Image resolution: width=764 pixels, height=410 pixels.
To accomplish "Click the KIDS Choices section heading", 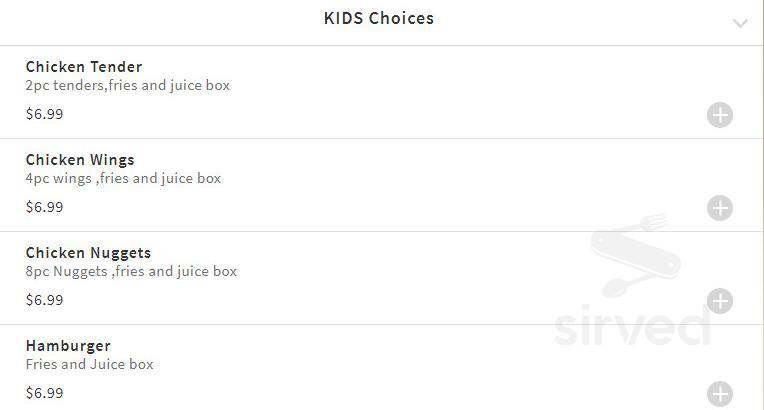I will pos(379,19).
